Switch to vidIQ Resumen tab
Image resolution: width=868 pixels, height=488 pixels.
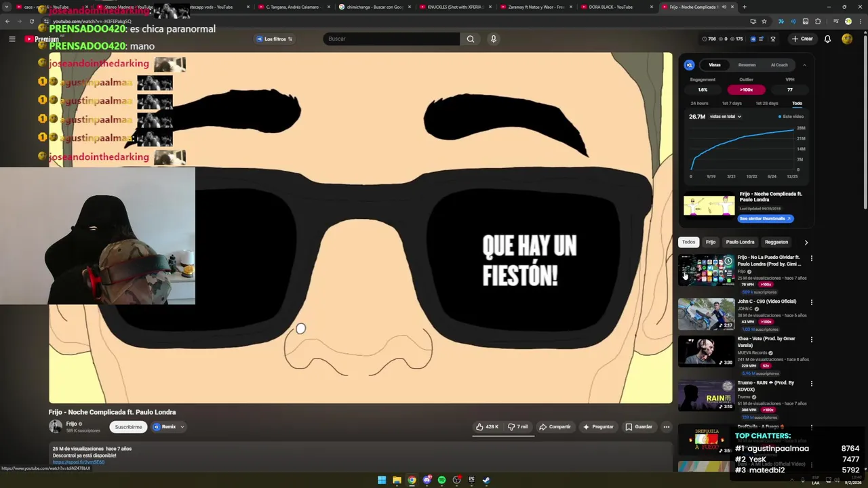click(747, 65)
